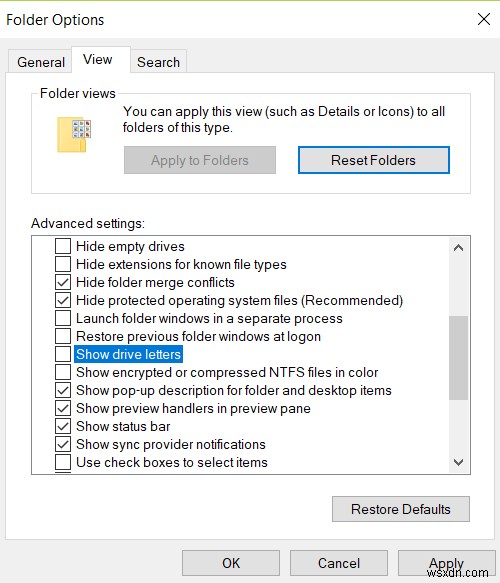This screenshot has height=583, width=500.
Task: Confirm with the OK button
Action: 231,563
